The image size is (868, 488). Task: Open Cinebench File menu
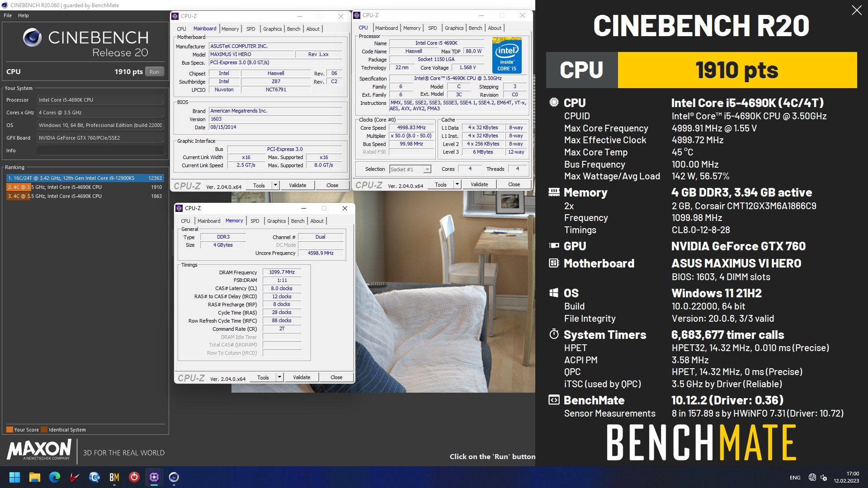(x=8, y=15)
